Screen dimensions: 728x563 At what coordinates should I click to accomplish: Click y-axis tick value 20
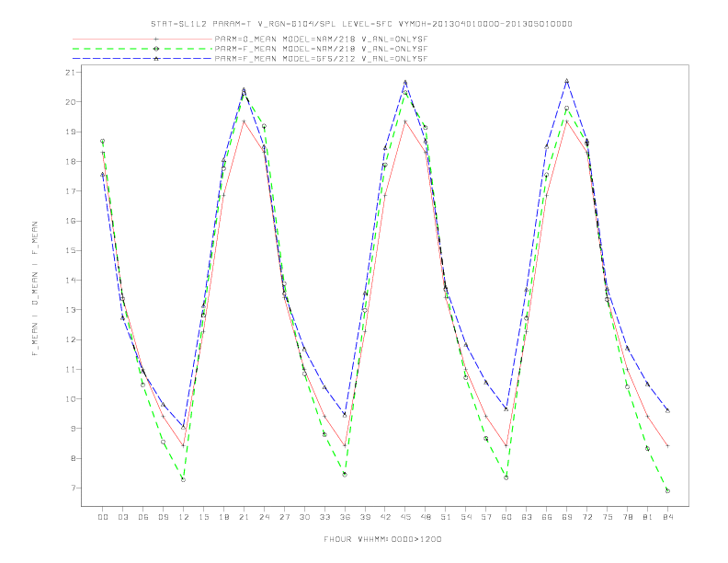click(x=70, y=102)
